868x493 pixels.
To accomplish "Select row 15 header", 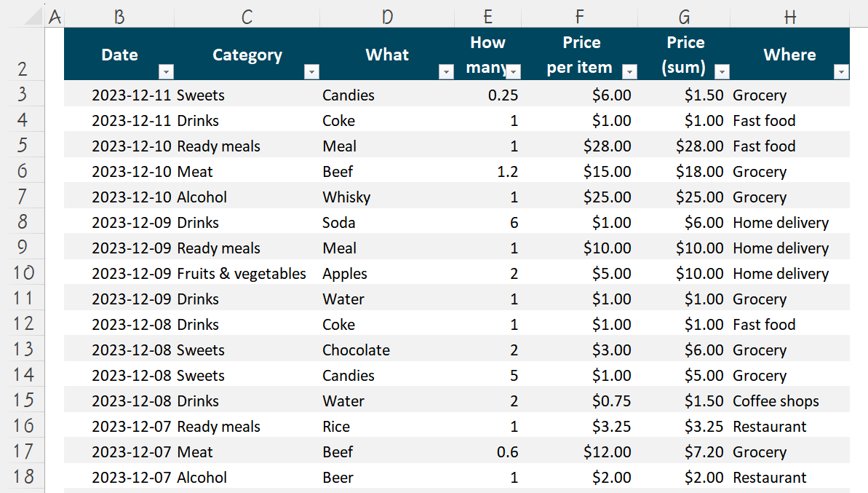I will (23, 400).
